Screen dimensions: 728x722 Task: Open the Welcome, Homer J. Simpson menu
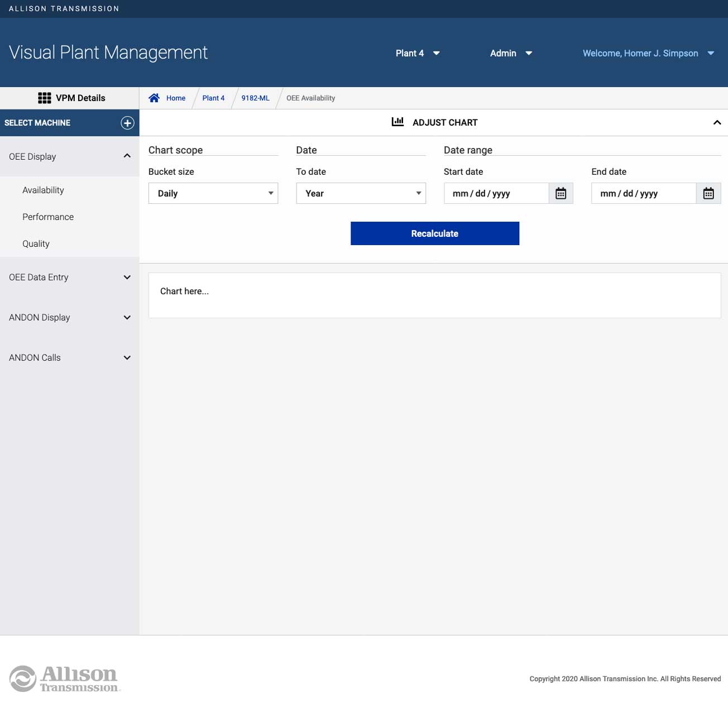[648, 53]
